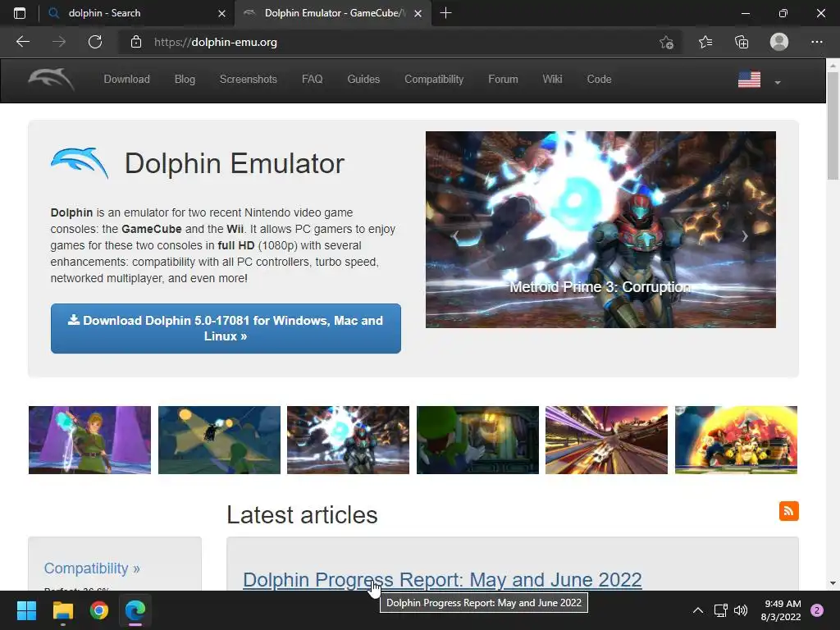
Task: Click the orange RSS feed icon
Action: pos(788,511)
